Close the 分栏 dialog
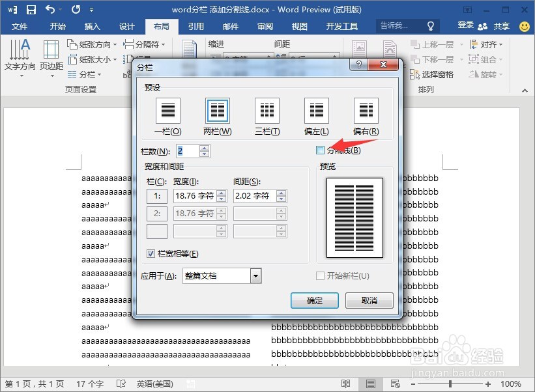 point(383,64)
